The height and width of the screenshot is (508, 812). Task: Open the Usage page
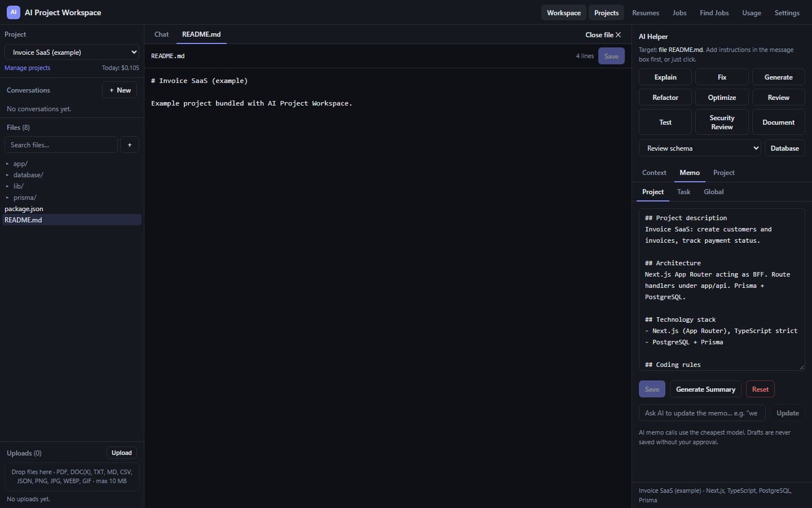(751, 13)
